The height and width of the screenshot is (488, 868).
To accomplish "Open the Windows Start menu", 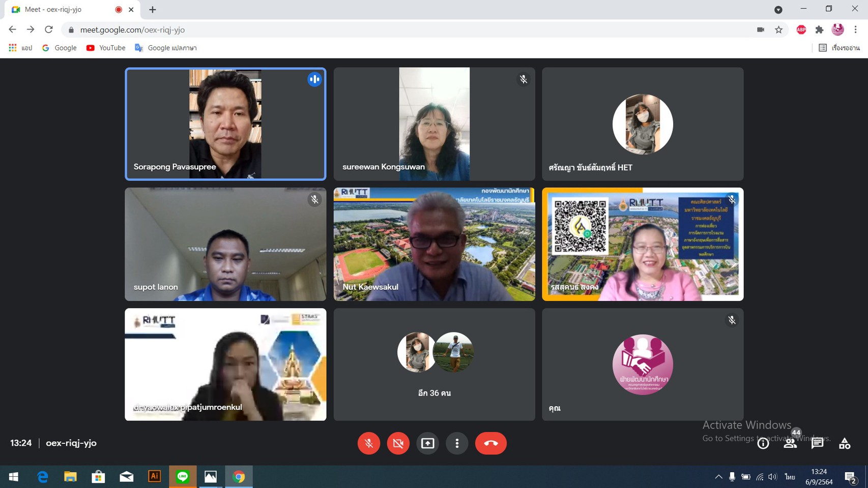I will coord(14,477).
